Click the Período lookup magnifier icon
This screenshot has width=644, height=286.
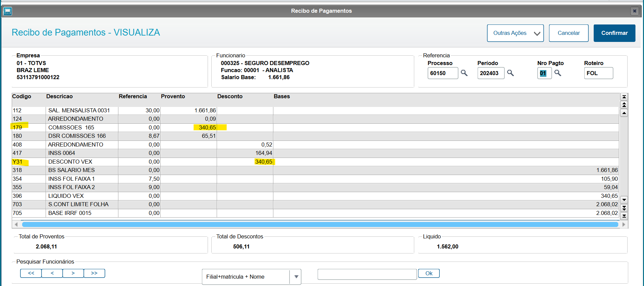(x=511, y=73)
